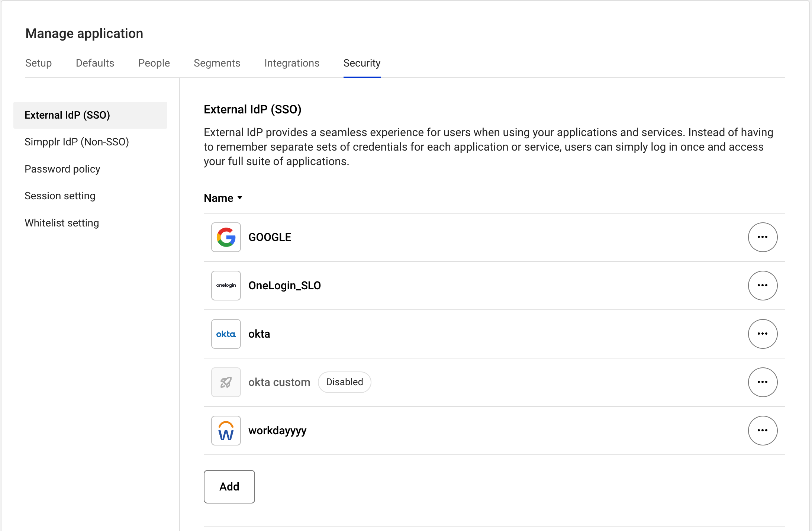Click the OneLogin logo icon

point(226,285)
